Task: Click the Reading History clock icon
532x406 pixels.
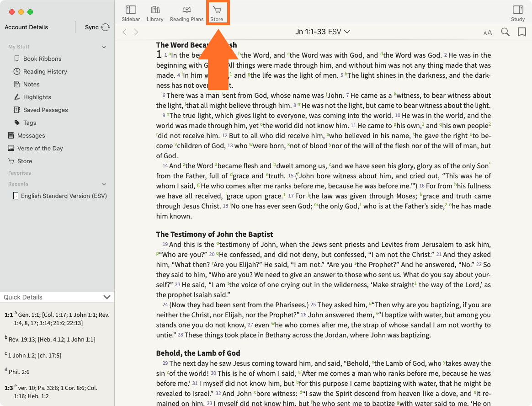Action: (x=16, y=71)
